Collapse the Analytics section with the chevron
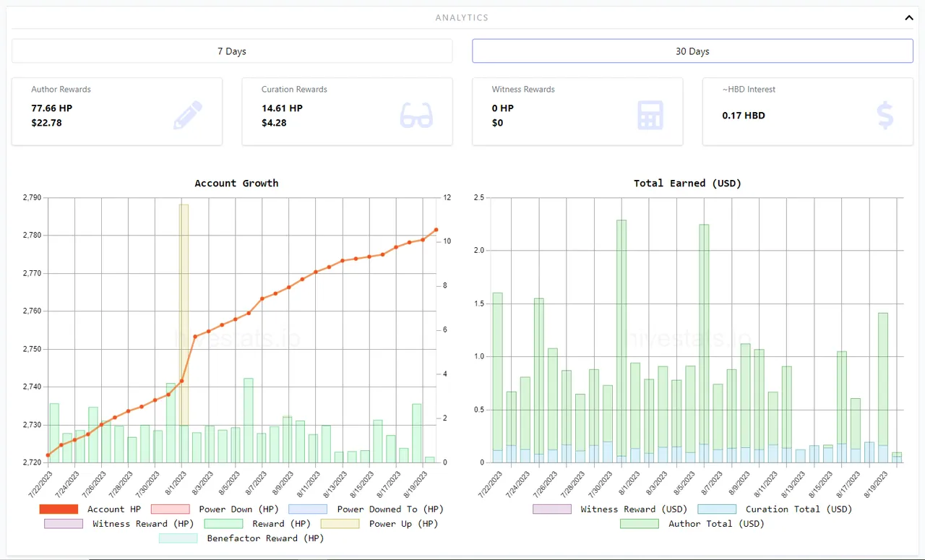 click(909, 18)
